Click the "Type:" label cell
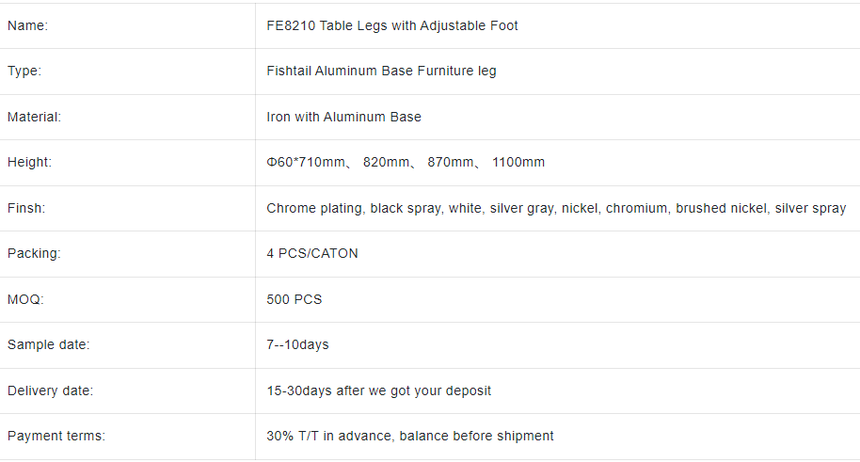Image resolution: width=860 pixels, height=462 pixels. click(x=24, y=71)
